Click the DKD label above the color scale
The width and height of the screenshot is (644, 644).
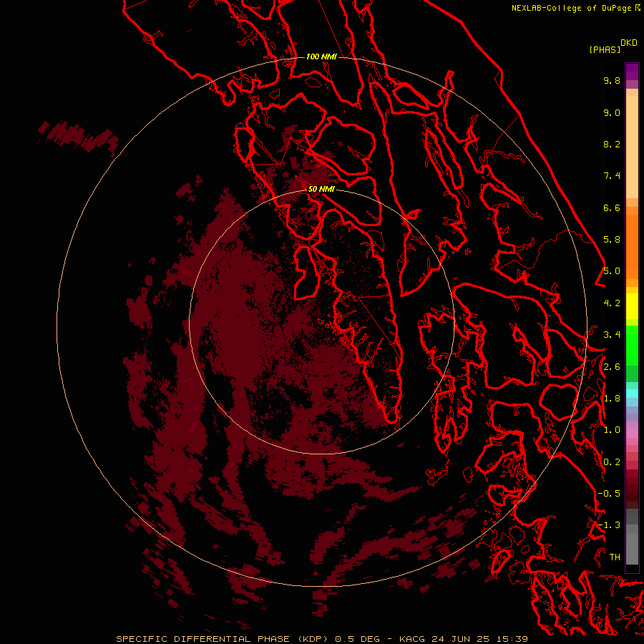pos(629,42)
